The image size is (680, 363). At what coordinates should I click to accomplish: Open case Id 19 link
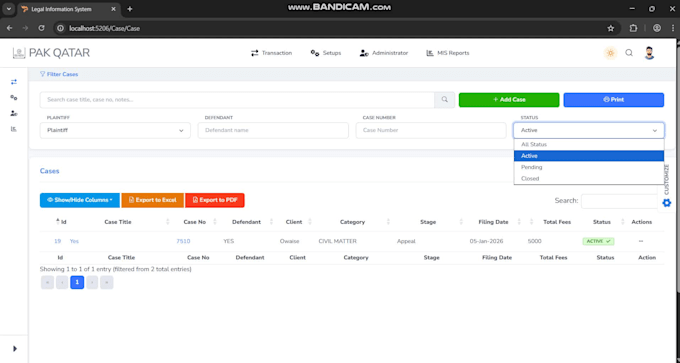(x=58, y=241)
